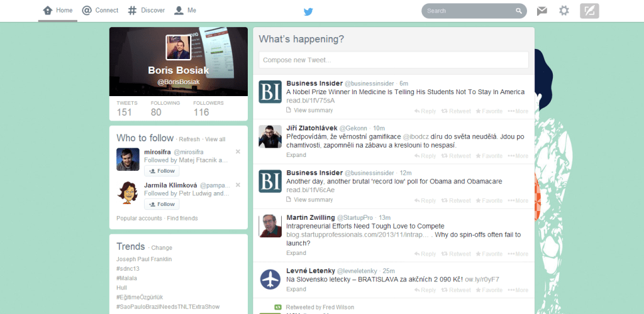Click View all in Who to follow
Viewport: 644px width, 314px height.
[215, 139]
